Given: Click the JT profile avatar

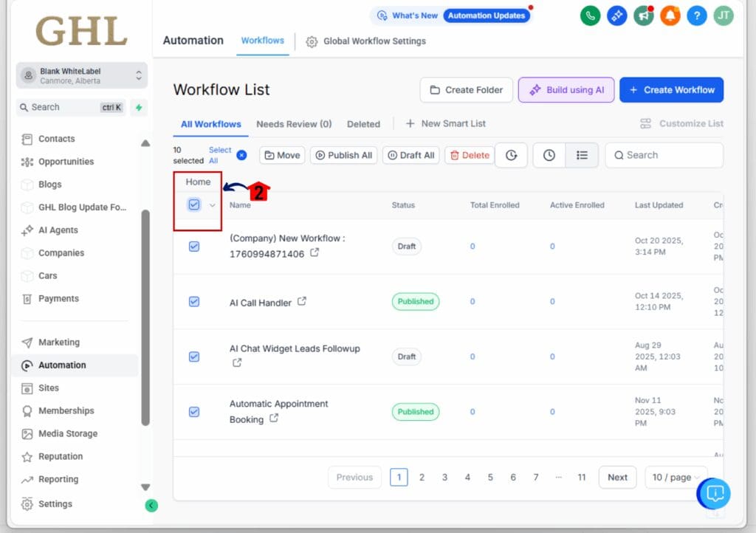Looking at the screenshot, I should (x=723, y=16).
